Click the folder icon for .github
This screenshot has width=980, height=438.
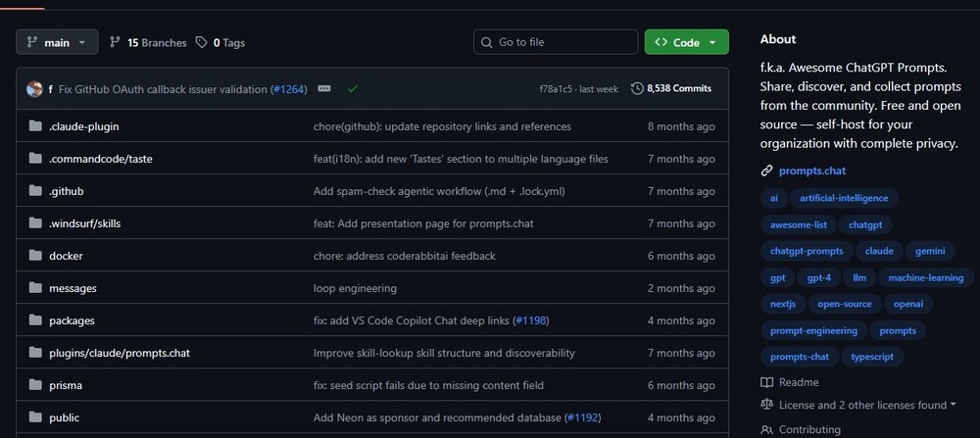click(x=35, y=191)
